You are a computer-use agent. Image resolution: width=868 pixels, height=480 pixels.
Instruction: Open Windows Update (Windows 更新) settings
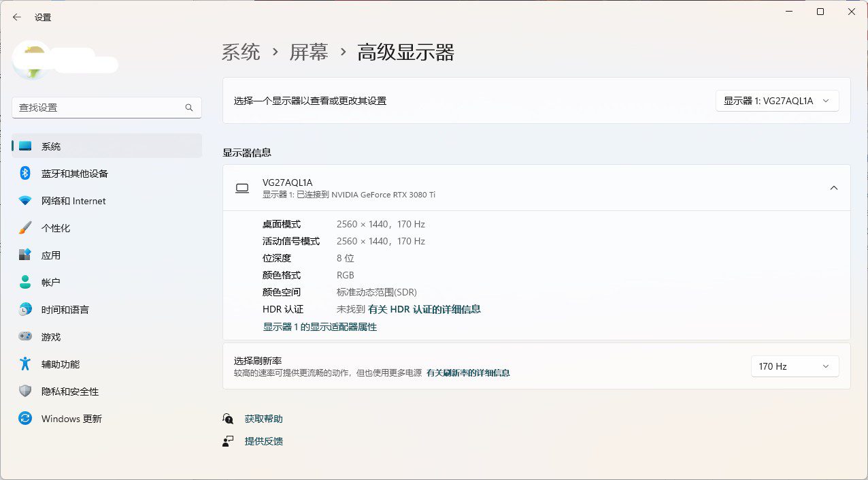71,419
